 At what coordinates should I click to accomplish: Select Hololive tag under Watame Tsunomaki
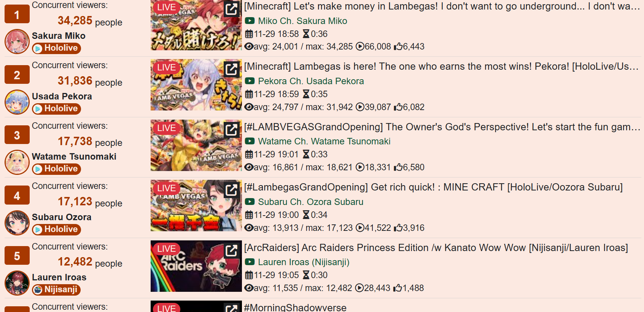pyautogui.click(x=56, y=169)
